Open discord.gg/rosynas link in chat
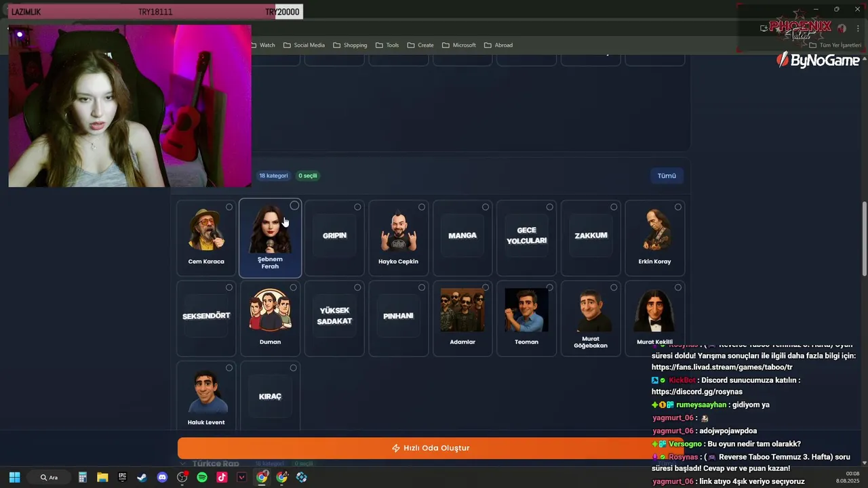The height and width of the screenshot is (488, 868). [697, 392]
